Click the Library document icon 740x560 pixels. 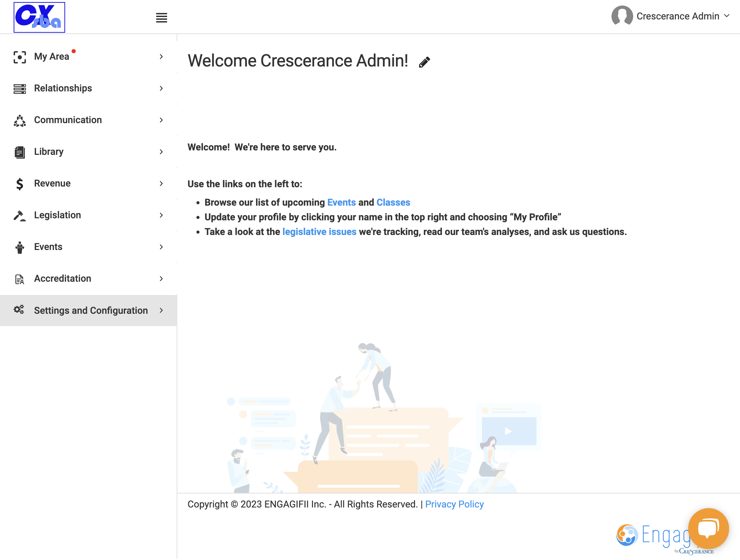[x=20, y=152]
